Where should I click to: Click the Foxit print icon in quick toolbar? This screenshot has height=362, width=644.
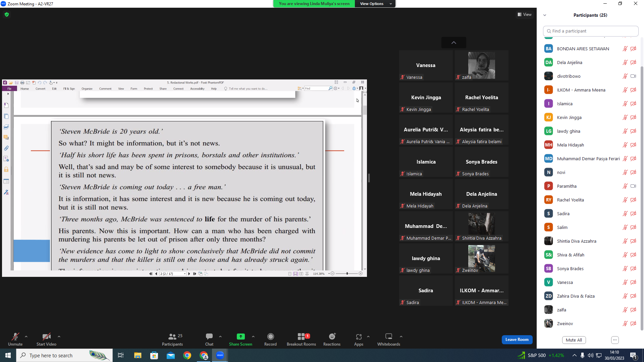22,82
